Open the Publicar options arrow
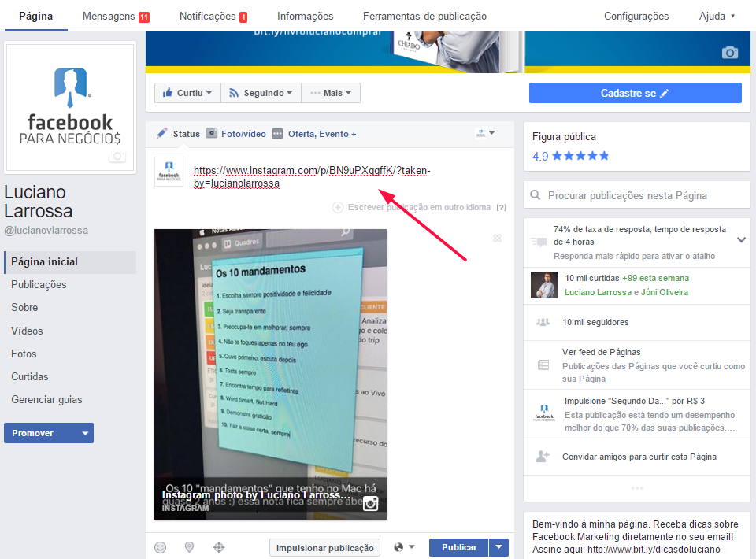Viewport: 756px width, 559px height. coord(499,547)
